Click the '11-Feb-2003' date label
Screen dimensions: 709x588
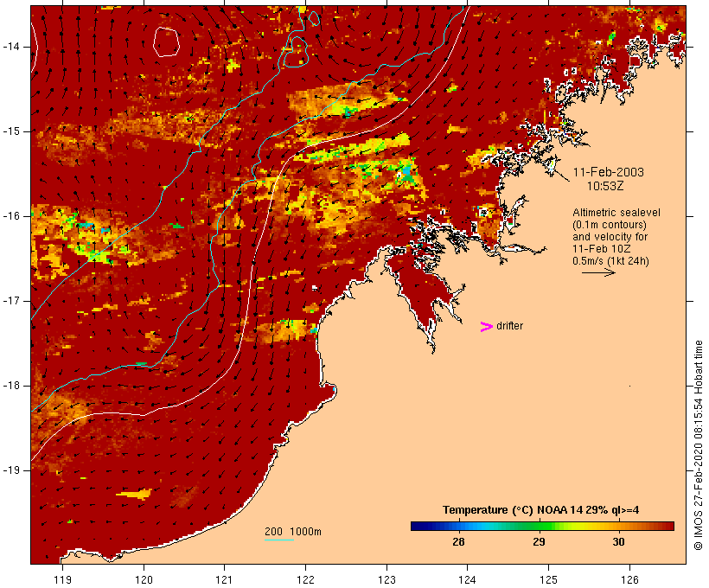(608, 172)
